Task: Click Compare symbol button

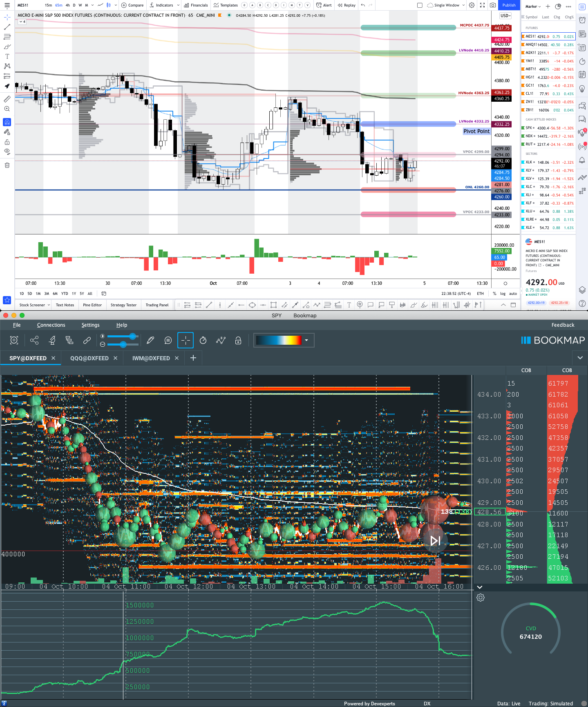Action: pyautogui.click(x=132, y=5)
